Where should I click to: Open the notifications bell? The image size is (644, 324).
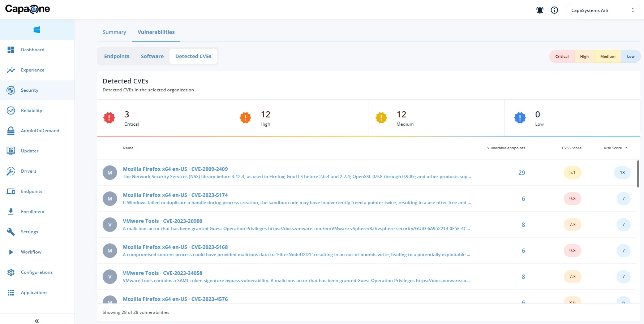coord(540,10)
